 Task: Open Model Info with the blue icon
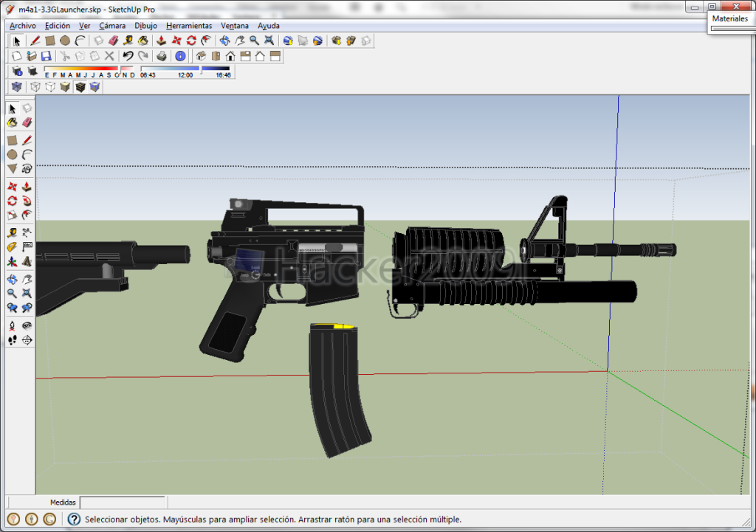180,56
